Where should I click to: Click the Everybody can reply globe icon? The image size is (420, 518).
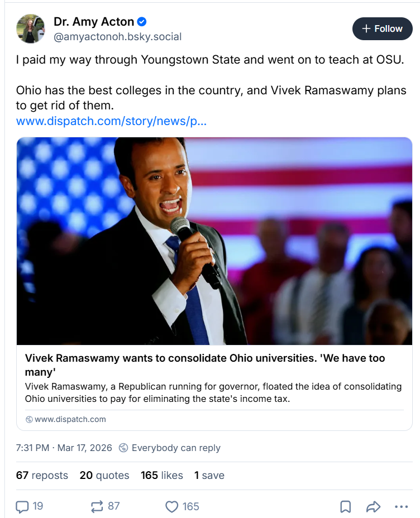pos(124,448)
